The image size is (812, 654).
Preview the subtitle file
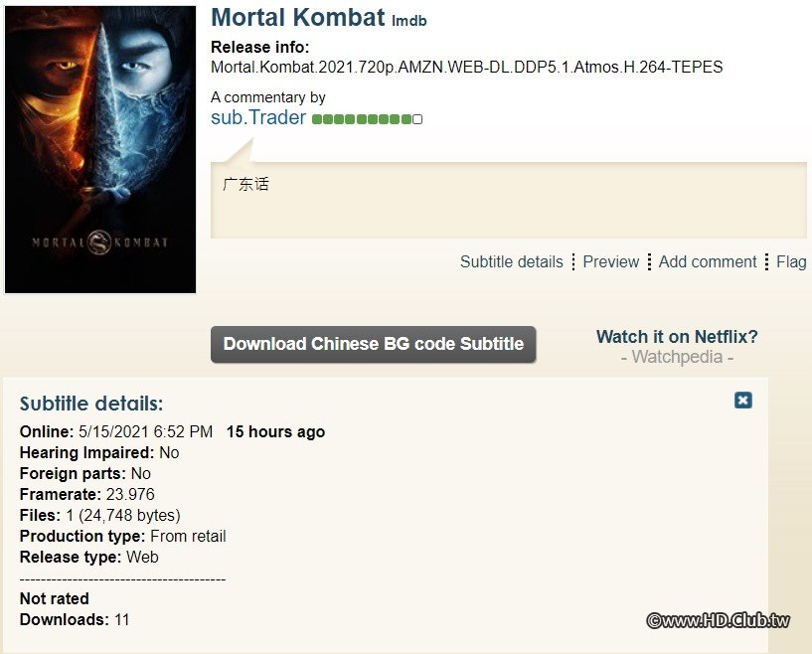610,261
